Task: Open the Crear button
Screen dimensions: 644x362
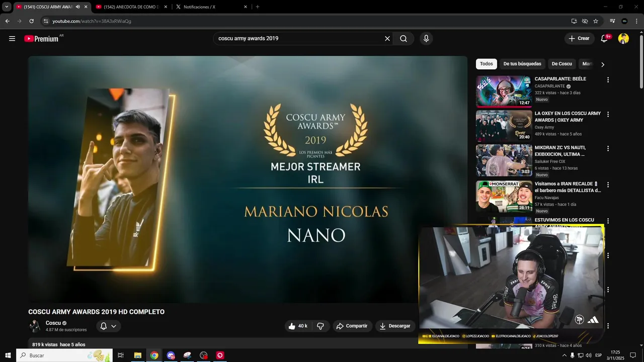Action: (579, 39)
